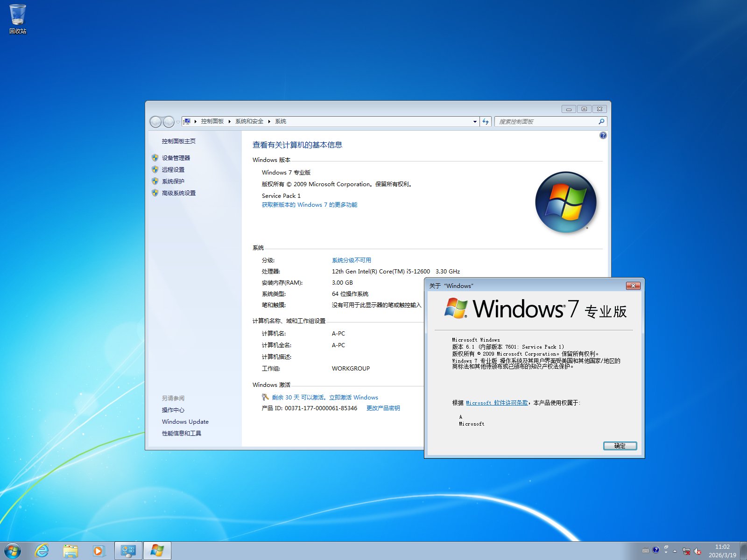Click the WORKGROUP value text
Viewport: 747px width, 560px height.
click(x=351, y=369)
